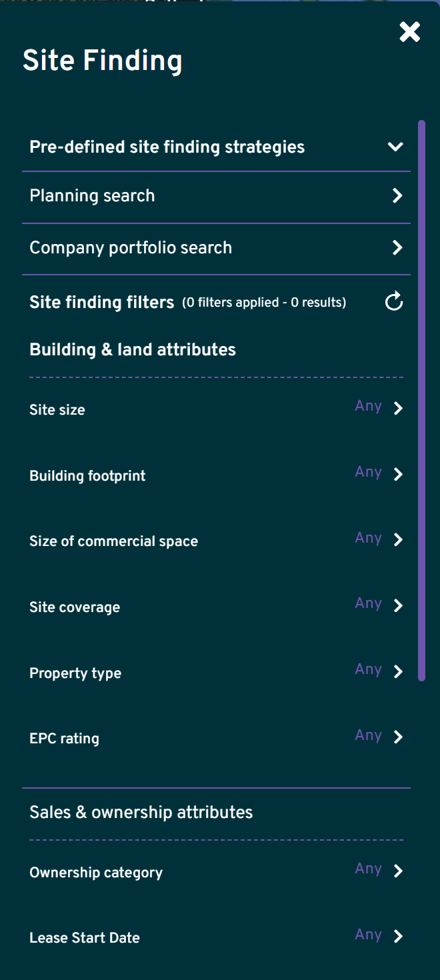The height and width of the screenshot is (980, 440).
Task: Select "Any" beside Site size
Action: coord(368,406)
